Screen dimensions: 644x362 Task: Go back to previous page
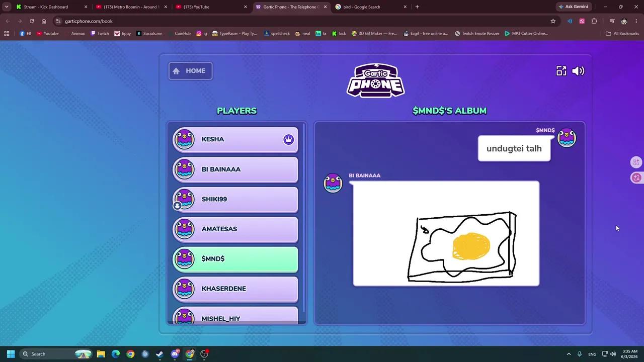click(8, 21)
